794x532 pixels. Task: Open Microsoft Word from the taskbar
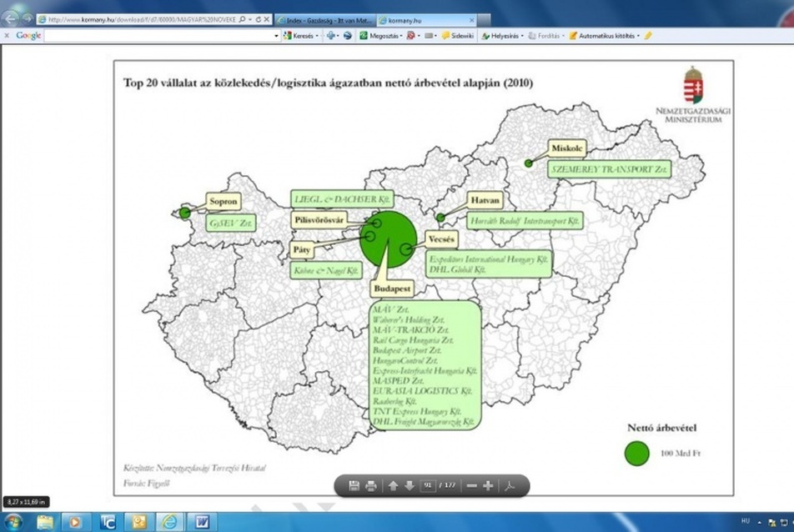coord(201,522)
